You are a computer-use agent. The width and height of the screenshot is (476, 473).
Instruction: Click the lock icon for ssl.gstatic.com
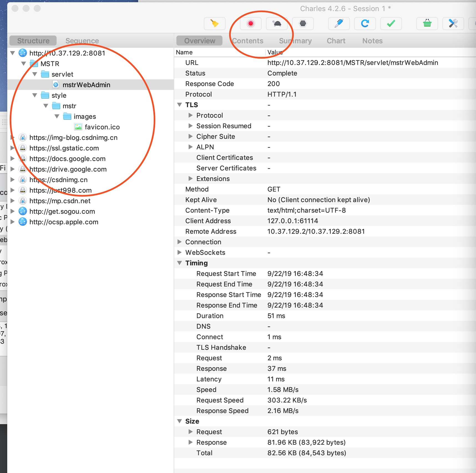[x=23, y=148]
